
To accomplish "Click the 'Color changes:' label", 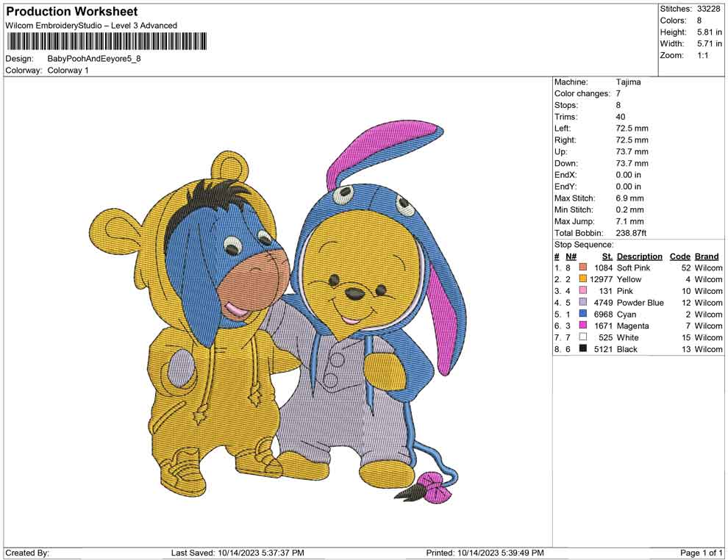I will (582, 94).
